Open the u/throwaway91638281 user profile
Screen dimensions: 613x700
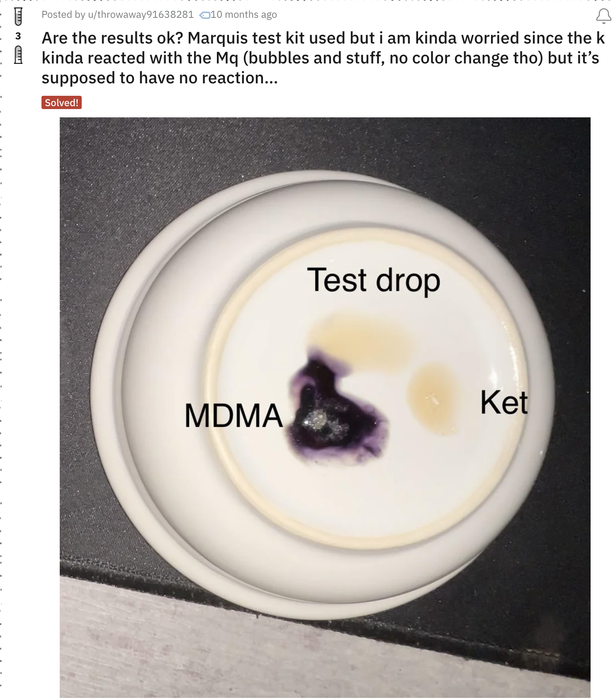(141, 15)
